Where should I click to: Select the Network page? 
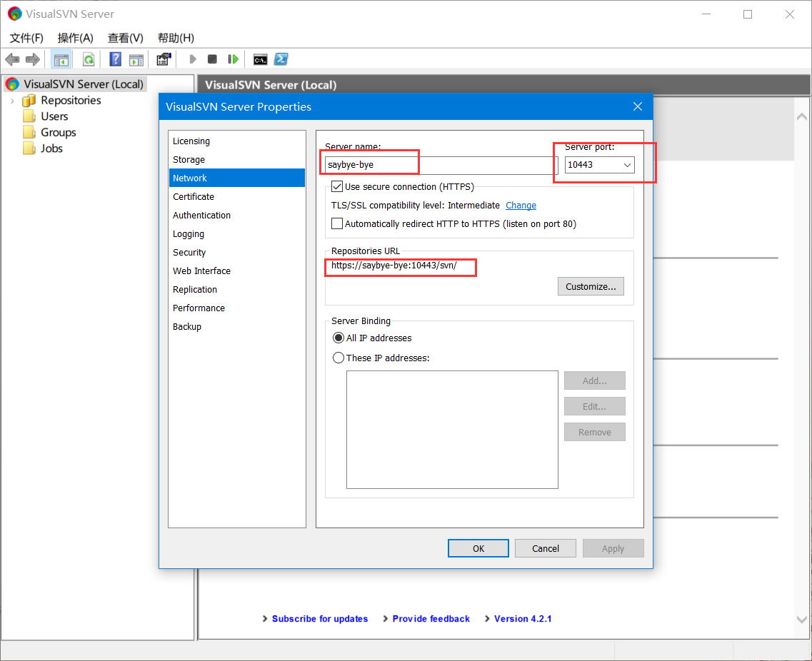tap(236, 178)
